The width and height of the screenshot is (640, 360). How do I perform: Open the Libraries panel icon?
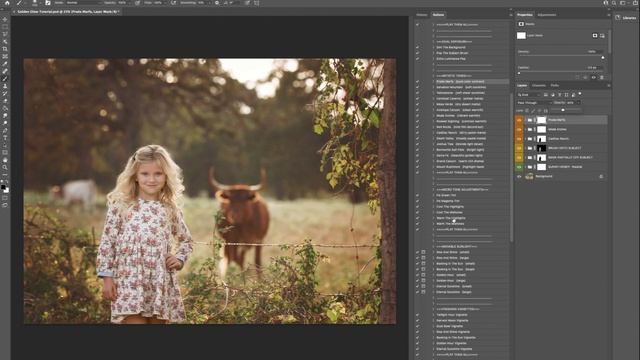618,18
